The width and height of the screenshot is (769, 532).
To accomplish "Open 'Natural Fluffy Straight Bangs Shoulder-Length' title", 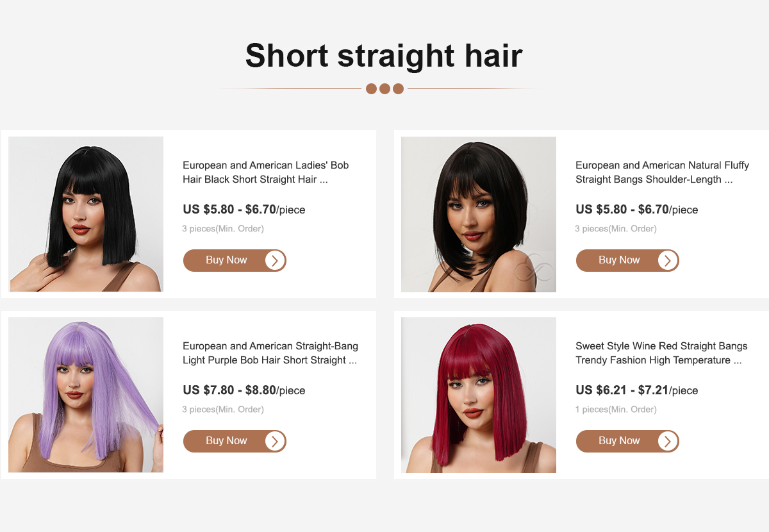I will click(x=662, y=172).
